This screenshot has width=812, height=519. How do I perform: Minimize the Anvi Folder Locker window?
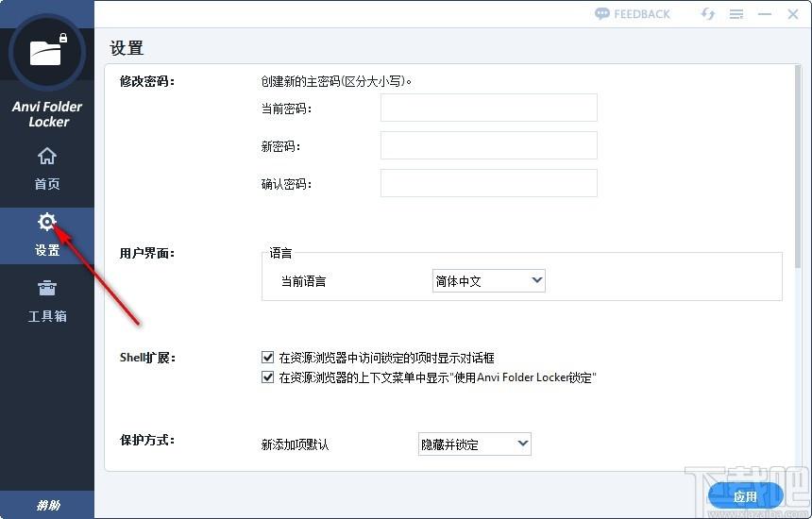[x=765, y=14]
